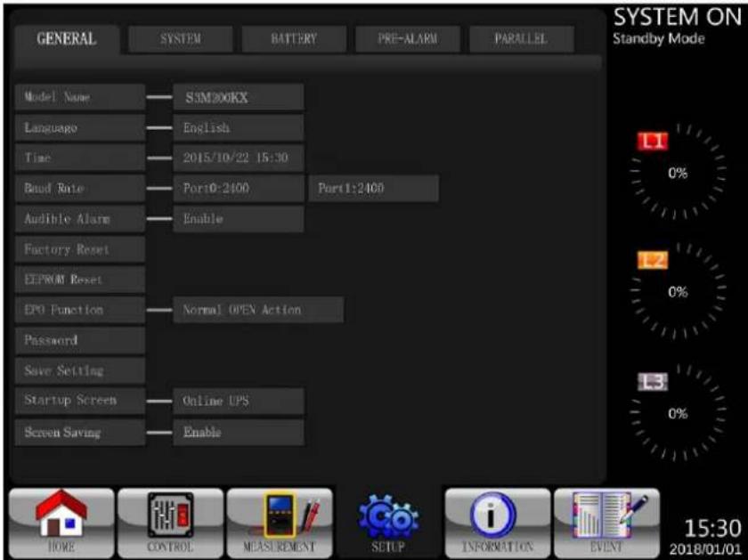748x560 pixels.
Task: Select the Baud Rate setting label
Action: (x=79, y=188)
